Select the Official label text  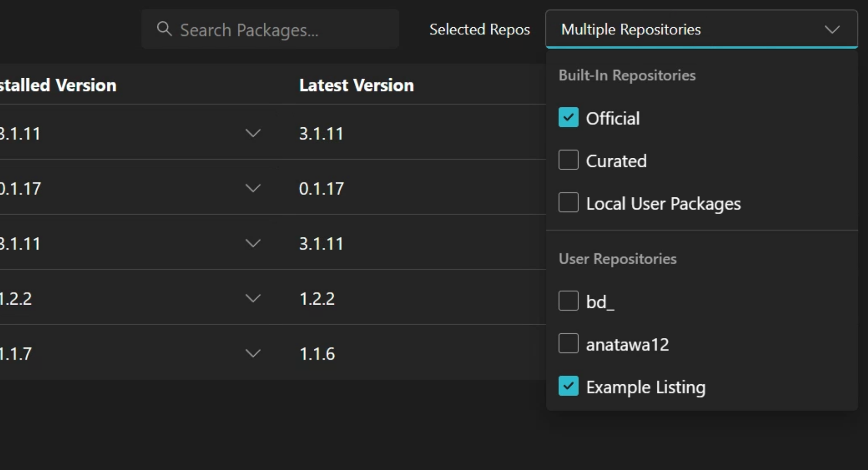[613, 118]
